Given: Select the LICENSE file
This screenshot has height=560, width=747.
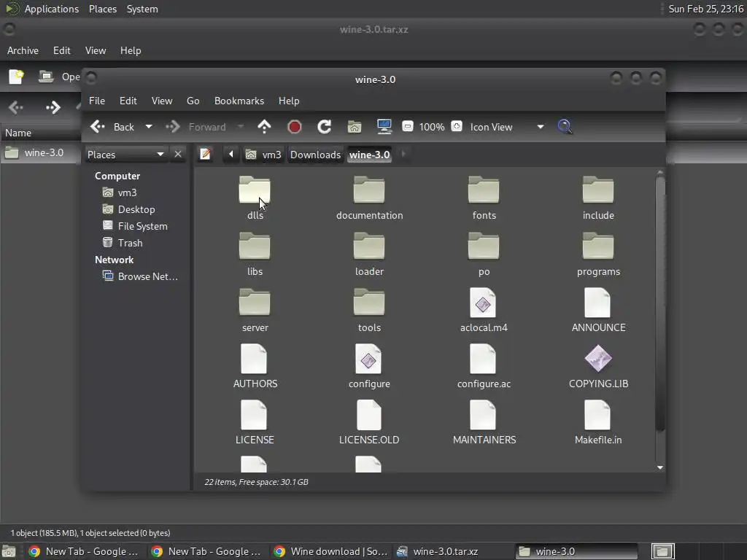Looking at the screenshot, I should coord(255,422).
